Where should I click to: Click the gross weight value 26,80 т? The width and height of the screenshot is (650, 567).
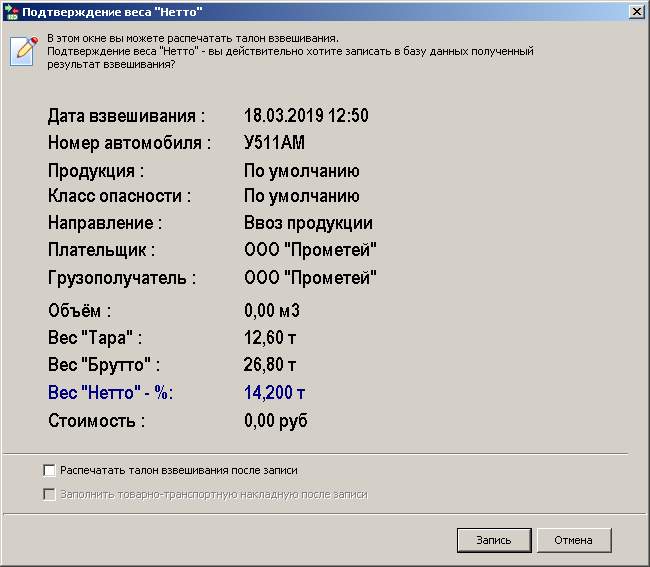pos(270,364)
